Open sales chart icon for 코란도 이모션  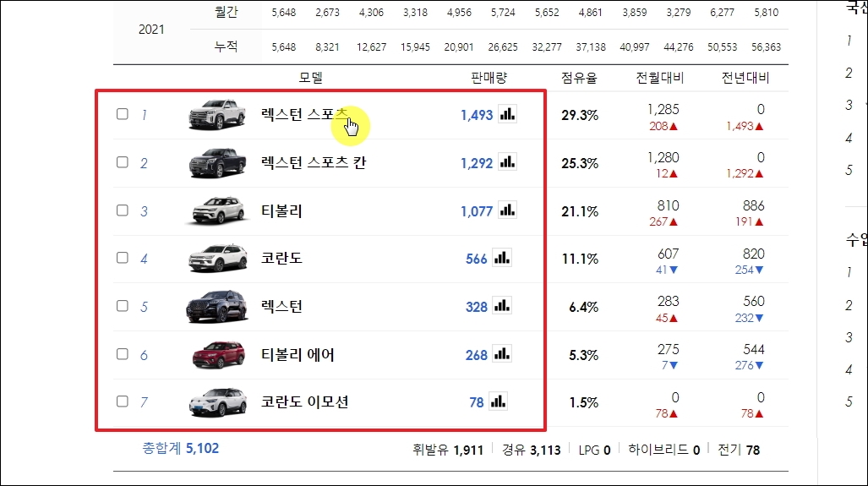498,401
